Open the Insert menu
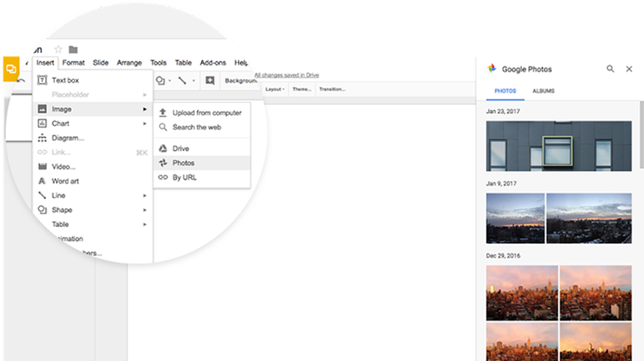The width and height of the screenshot is (644, 361). click(x=45, y=63)
